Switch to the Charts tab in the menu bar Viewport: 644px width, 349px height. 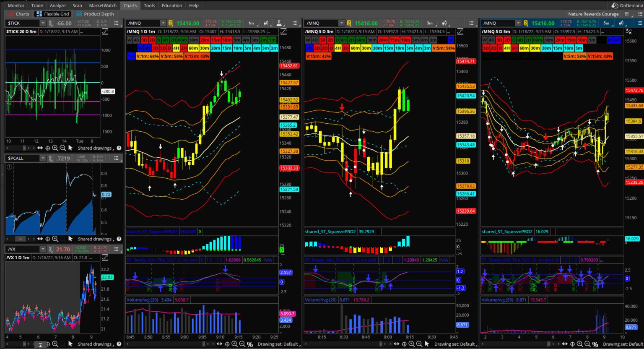pyautogui.click(x=130, y=5)
